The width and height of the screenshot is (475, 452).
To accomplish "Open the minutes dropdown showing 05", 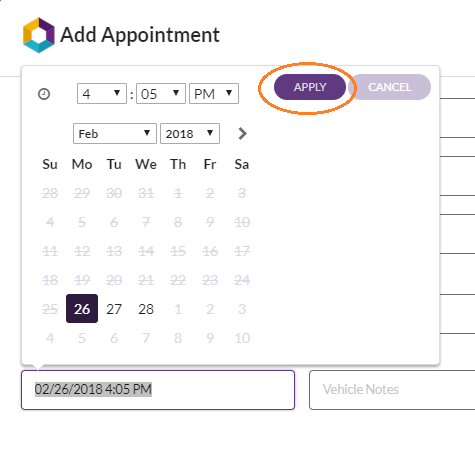I will [161, 94].
